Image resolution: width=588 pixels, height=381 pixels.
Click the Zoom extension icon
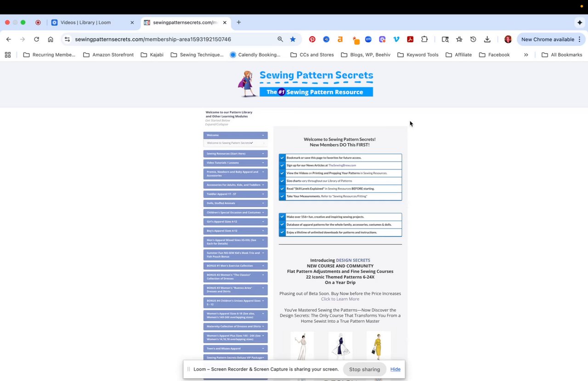(368, 39)
